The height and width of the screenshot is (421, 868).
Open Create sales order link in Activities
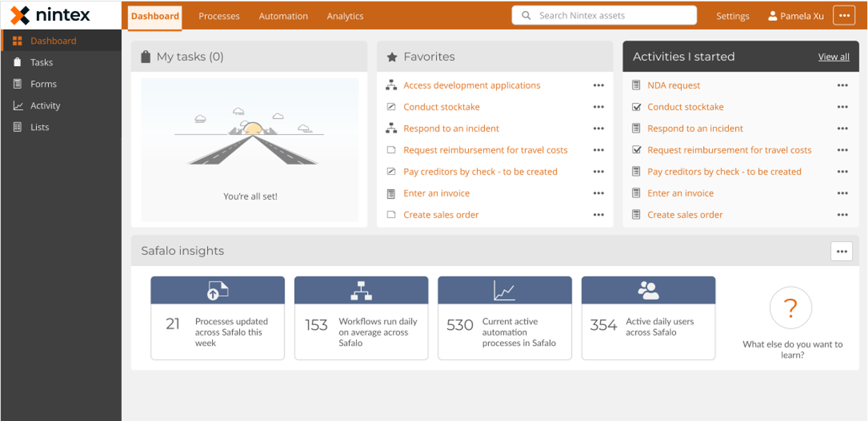(x=685, y=215)
